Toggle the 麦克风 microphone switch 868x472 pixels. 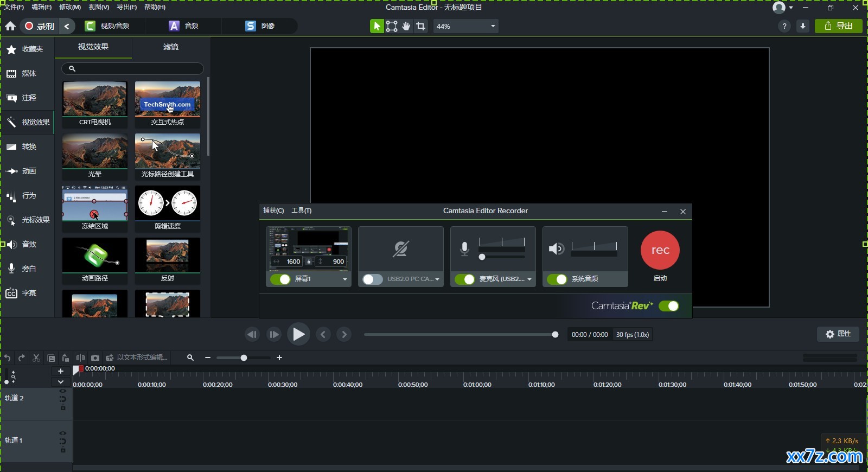[465, 279]
